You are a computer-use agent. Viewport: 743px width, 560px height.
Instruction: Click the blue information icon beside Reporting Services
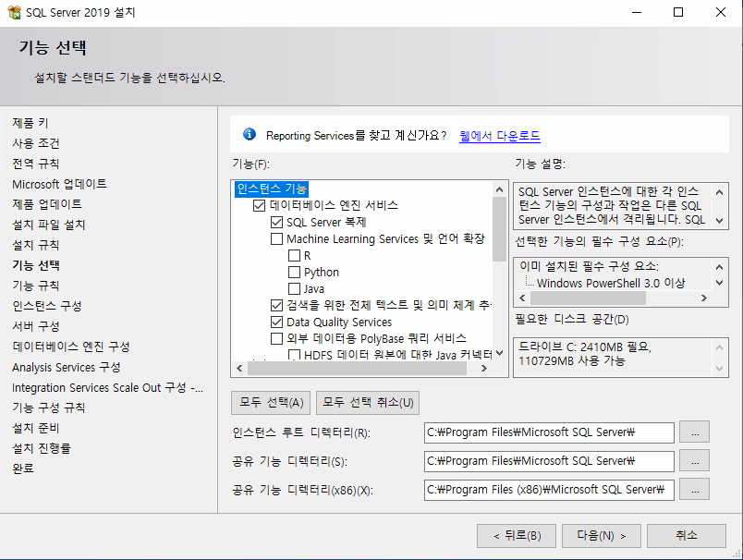(250, 135)
